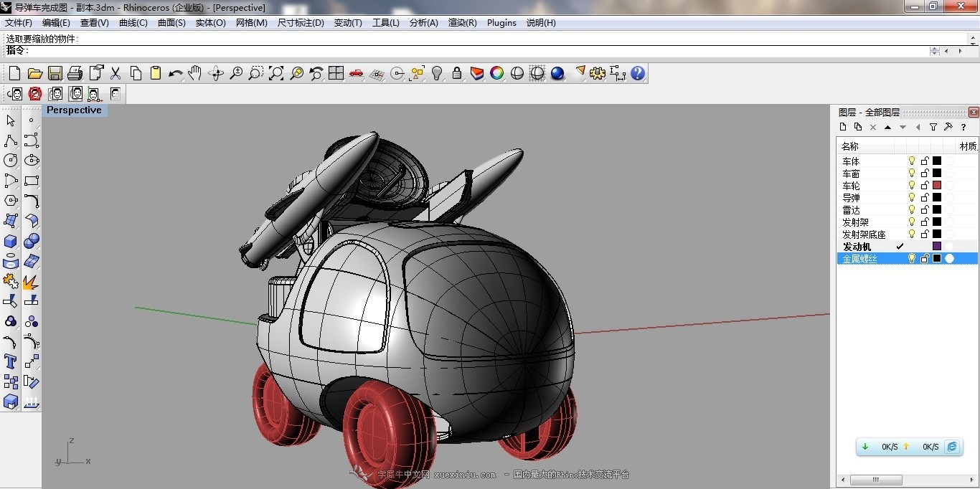Open a file with the folder icon
980x489 pixels.
[x=34, y=73]
